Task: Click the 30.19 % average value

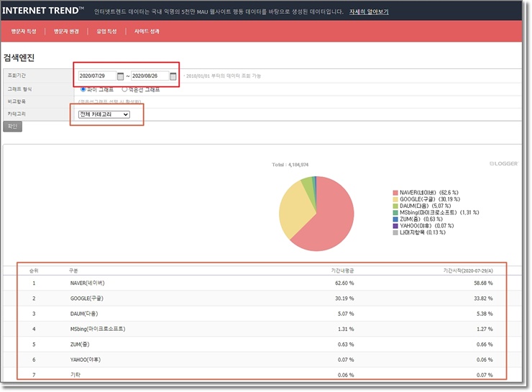Action: [x=344, y=298]
